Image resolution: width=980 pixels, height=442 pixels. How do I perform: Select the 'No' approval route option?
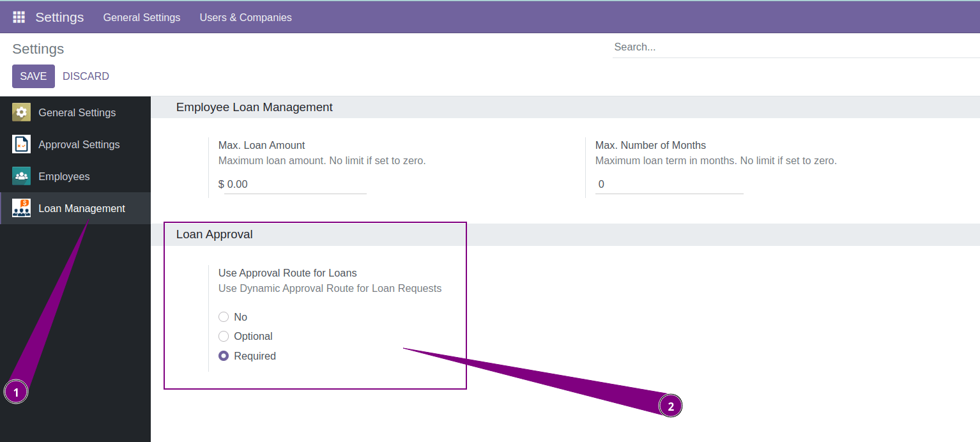(x=224, y=317)
